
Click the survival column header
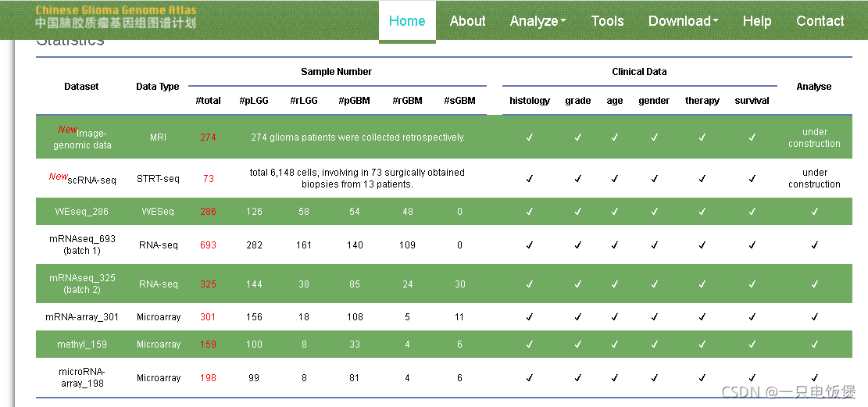pyautogui.click(x=752, y=101)
